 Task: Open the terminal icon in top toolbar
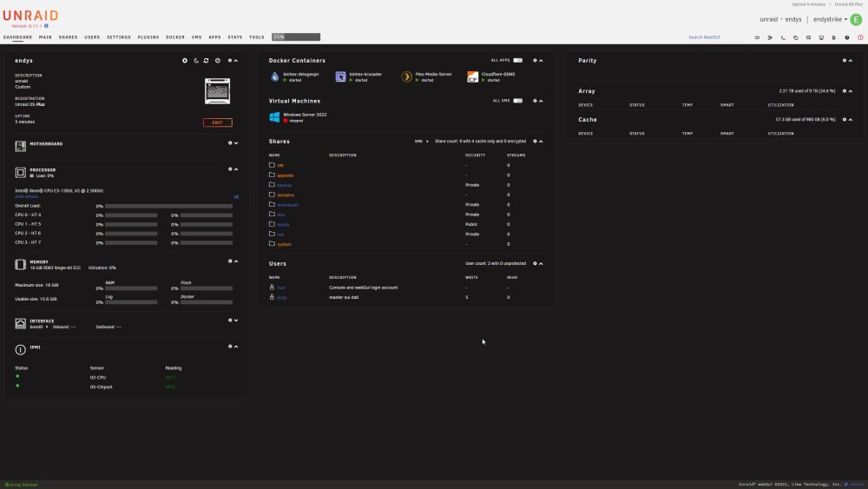(783, 37)
